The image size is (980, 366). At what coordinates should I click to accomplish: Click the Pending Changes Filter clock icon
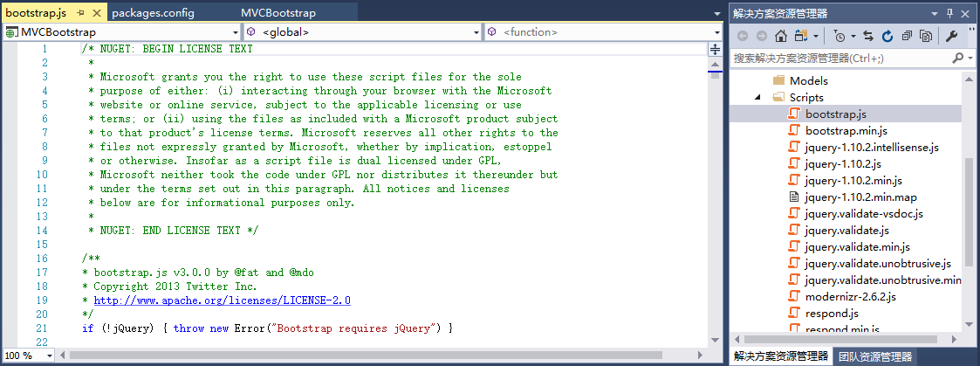(840, 36)
